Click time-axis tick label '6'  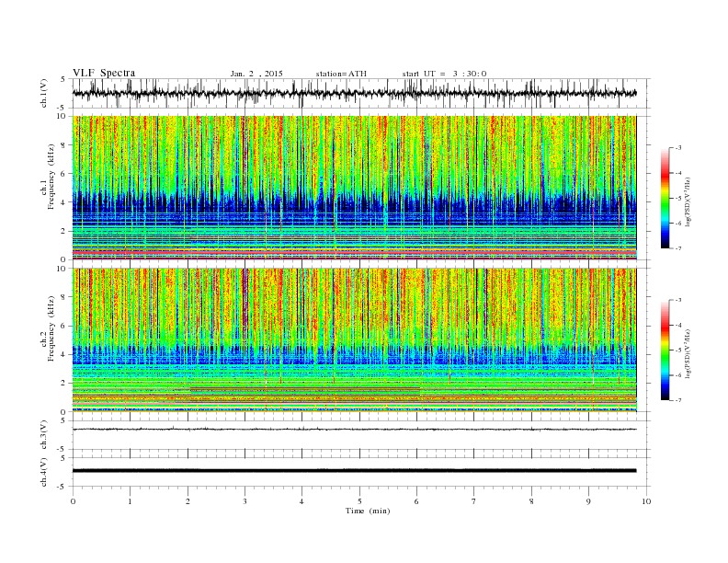point(416,501)
